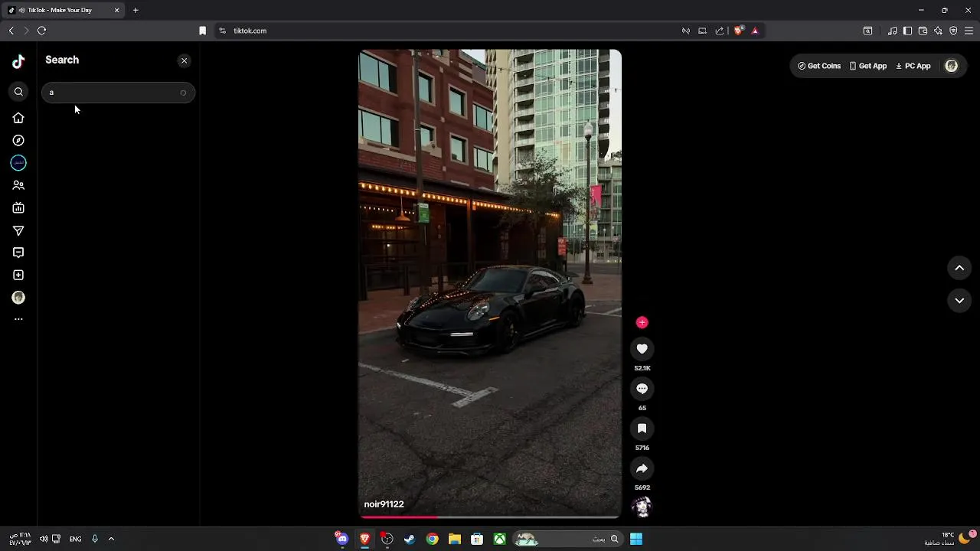Viewport: 980px width, 551px height.
Task: Open Brave Rewards triangle icon
Action: pyautogui.click(x=755, y=31)
